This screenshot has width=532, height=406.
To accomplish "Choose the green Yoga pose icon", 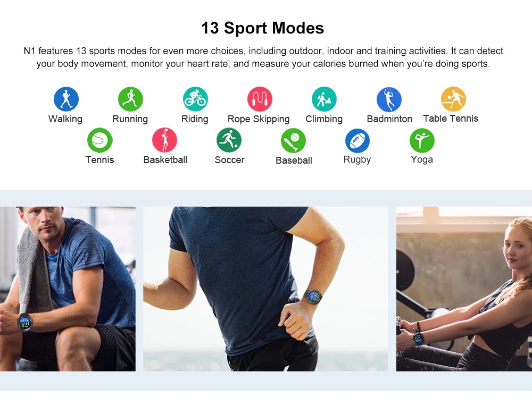I will (422, 140).
